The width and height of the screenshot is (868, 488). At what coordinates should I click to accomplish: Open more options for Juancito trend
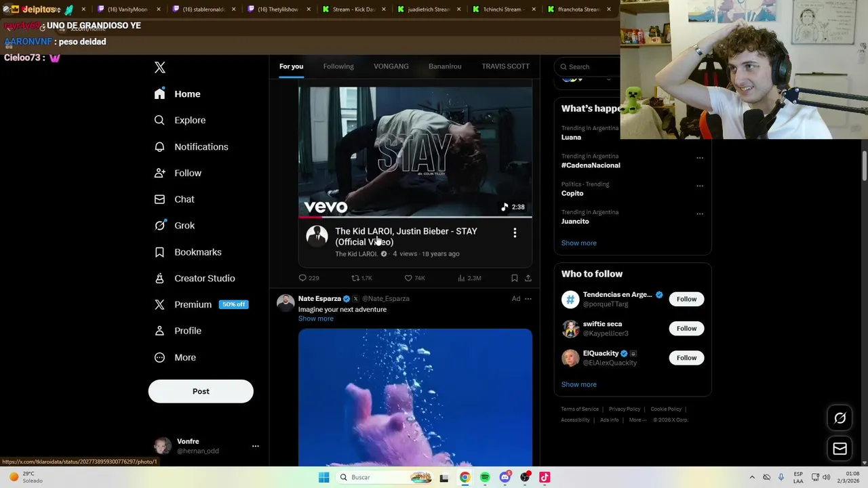pos(700,214)
